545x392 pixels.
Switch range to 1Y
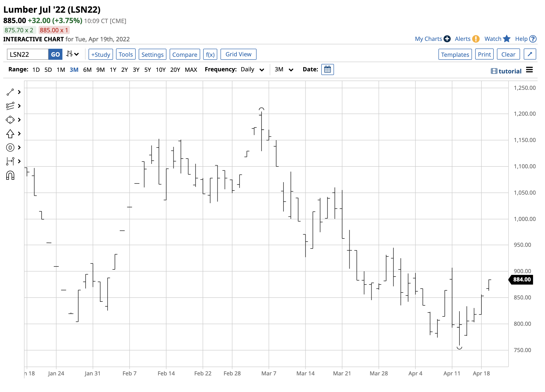click(113, 70)
